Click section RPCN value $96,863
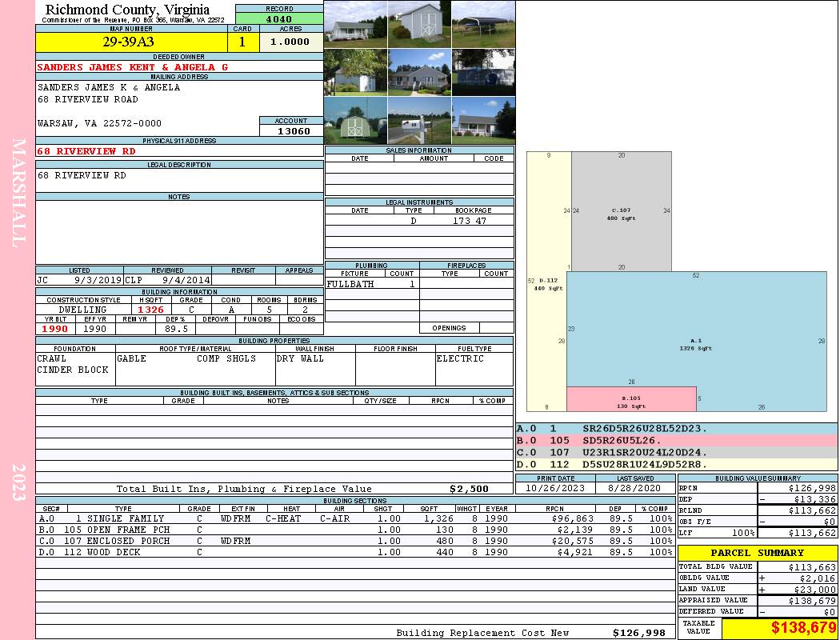840x640 pixels. pyautogui.click(x=572, y=518)
